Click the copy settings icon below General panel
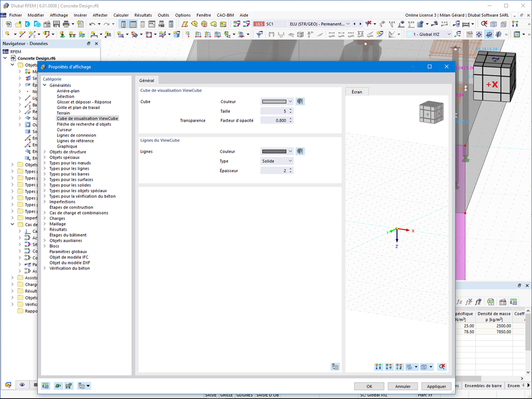 pos(335,367)
